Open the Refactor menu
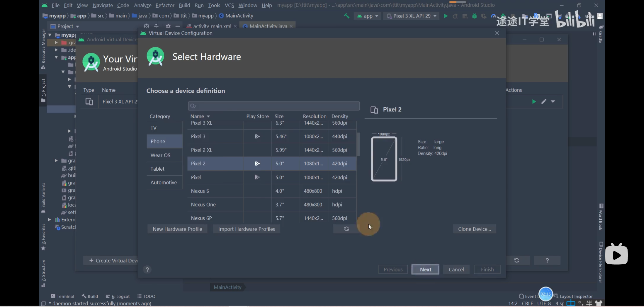Image resolution: width=644 pixels, height=307 pixels. [x=165, y=5]
